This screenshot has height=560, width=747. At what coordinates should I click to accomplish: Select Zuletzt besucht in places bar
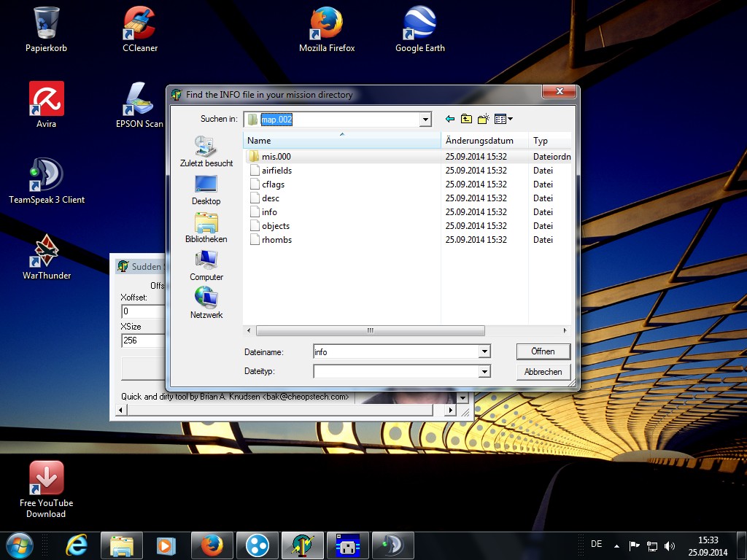[x=206, y=152]
